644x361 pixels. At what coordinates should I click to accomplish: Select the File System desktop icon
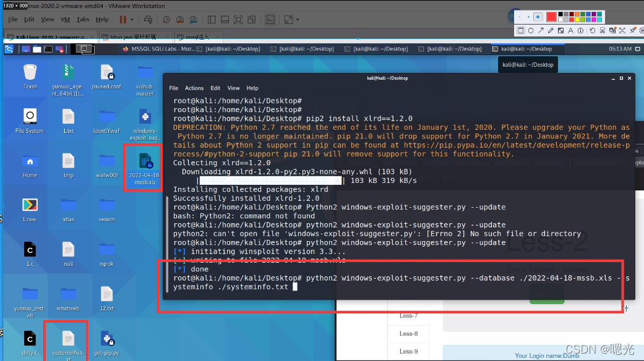pos(29,121)
